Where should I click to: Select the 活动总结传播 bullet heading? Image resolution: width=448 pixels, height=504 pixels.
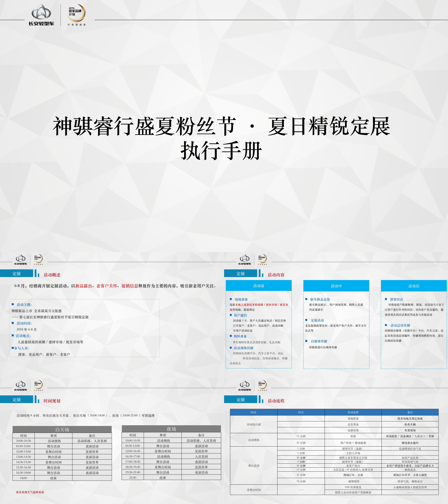pyautogui.click(x=400, y=325)
